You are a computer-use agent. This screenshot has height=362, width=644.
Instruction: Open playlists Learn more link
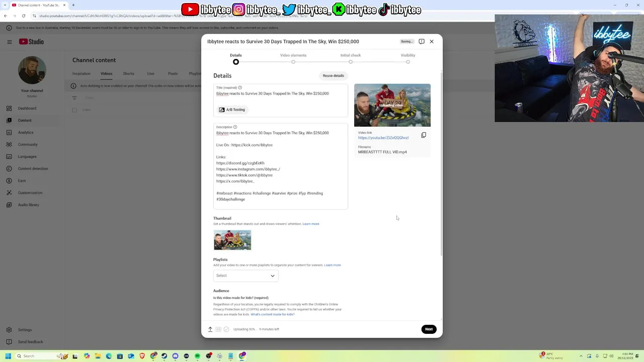coord(333,265)
